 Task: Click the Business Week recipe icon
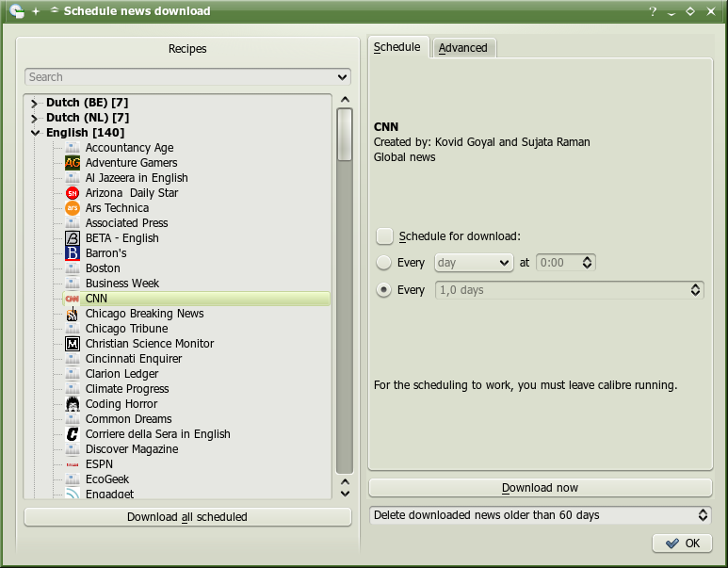pyautogui.click(x=73, y=284)
